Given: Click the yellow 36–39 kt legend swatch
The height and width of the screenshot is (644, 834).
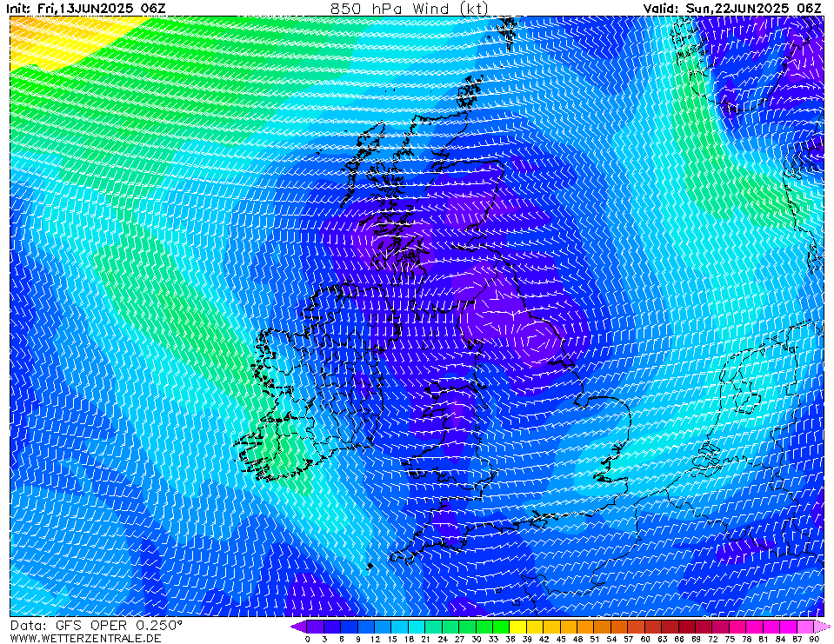Looking at the screenshot, I should pyautogui.click(x=518, y=627).
